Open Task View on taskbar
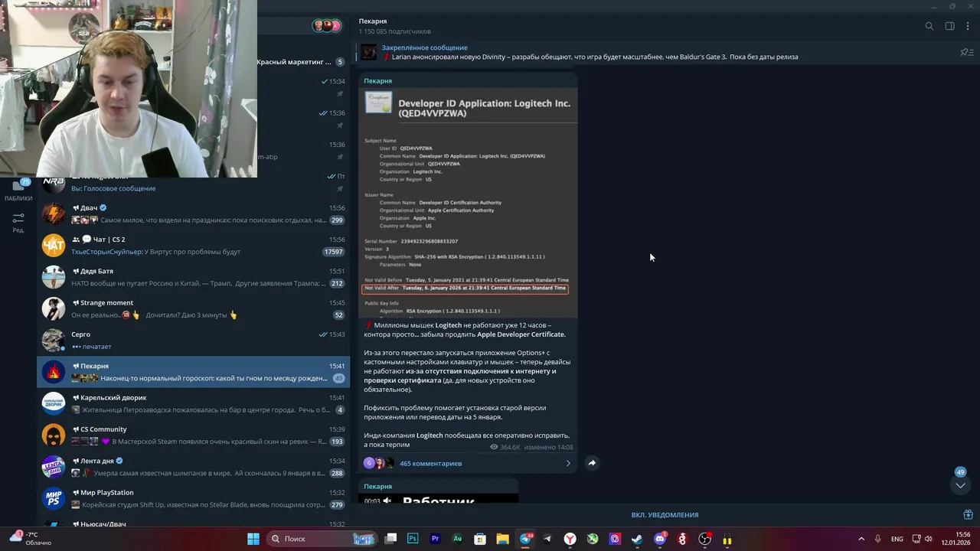This screenshot has width=980, height=551. pyautogui.click(x=390, y=539)
